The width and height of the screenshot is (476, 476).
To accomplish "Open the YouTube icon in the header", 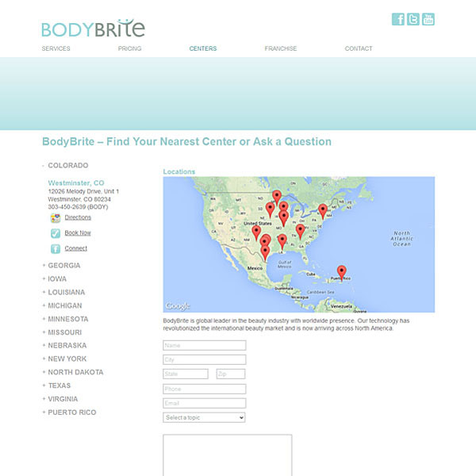I will [x=428, y=19].
